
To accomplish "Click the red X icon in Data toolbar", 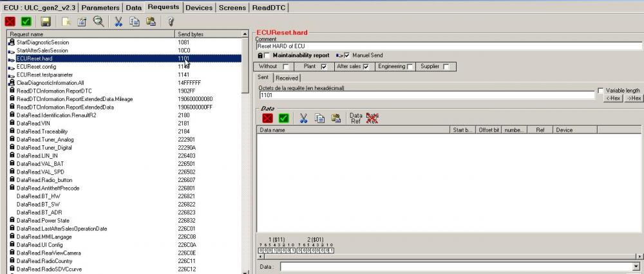I will (x=267, y=118).
